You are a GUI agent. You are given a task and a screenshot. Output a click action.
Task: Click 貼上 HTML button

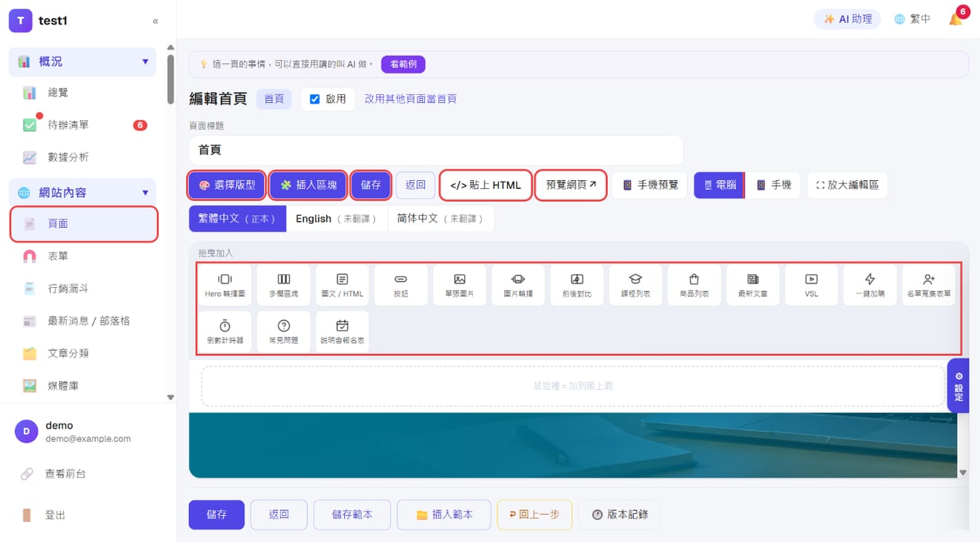(486, 185)
